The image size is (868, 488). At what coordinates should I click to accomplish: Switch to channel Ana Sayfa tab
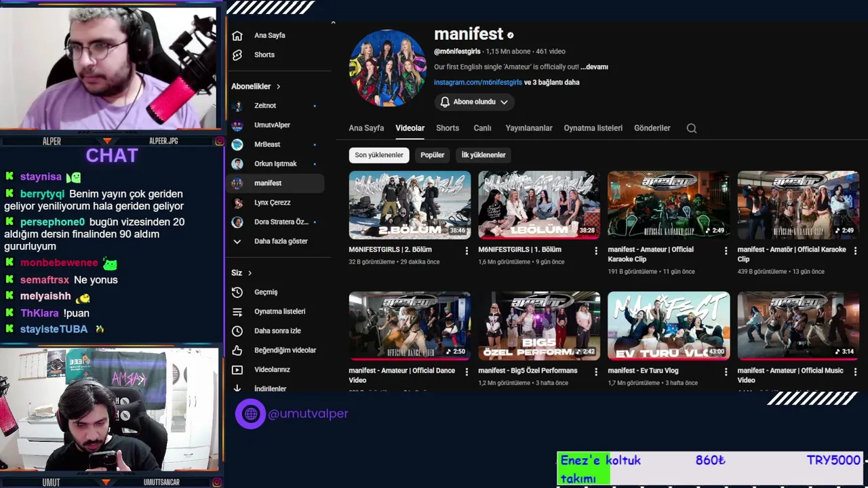click(366, 128)
